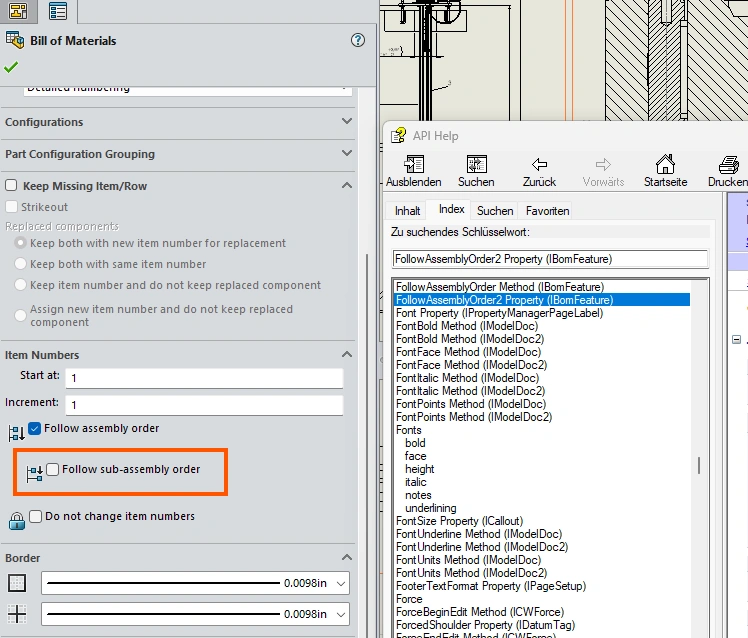Open Bill of Materials help icon

pos(358,41)
